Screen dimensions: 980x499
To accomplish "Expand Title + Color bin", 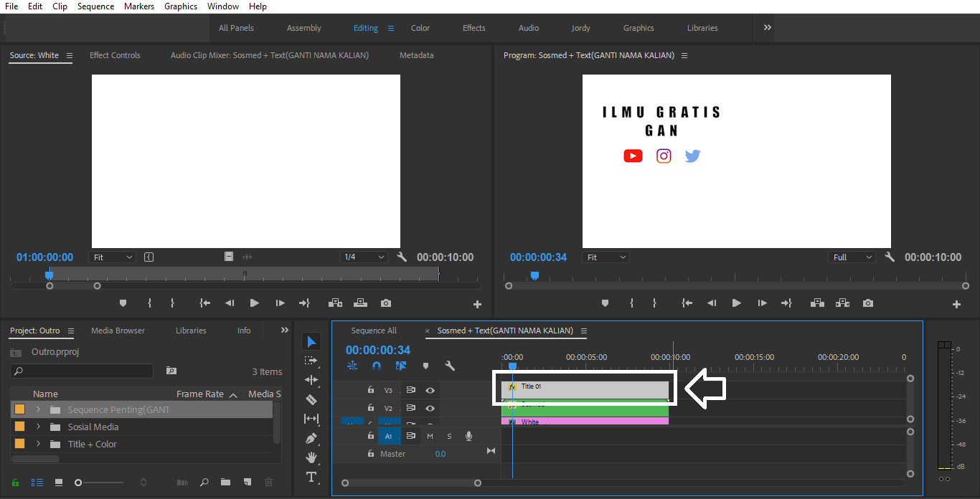I will pyautogui.click(x=39, y=444).
